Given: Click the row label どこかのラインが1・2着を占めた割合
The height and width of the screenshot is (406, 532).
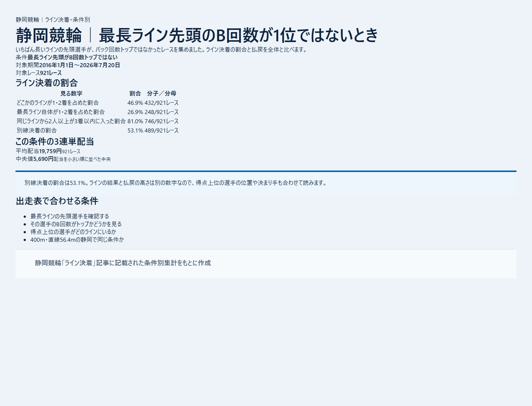Looking at the screenshot, I should tap(58, 103).
